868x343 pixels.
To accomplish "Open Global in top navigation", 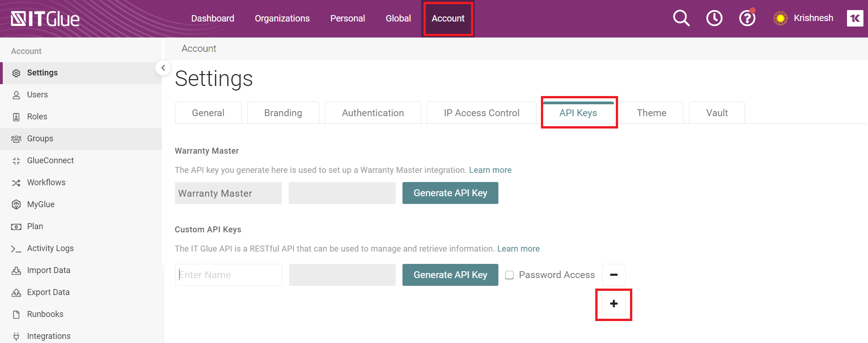I will coord(398,18).
